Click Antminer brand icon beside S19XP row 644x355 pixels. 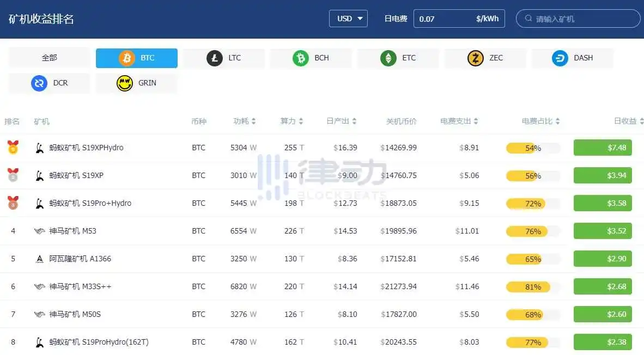coord(39,176)
